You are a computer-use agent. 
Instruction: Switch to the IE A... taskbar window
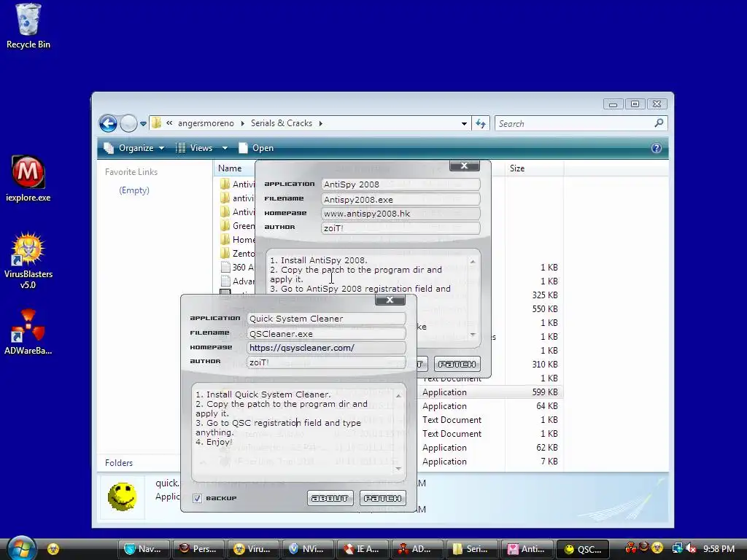(363, 549)
